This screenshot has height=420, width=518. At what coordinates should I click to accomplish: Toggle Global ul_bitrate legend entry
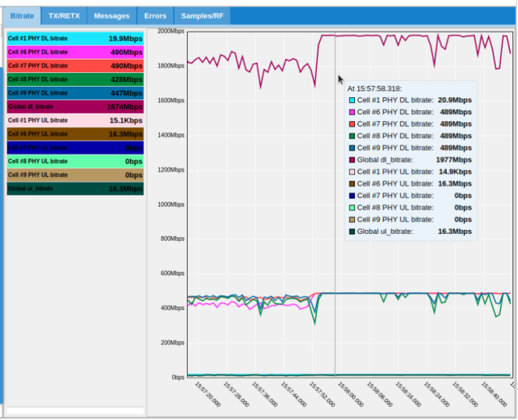[x=75, y=189]
